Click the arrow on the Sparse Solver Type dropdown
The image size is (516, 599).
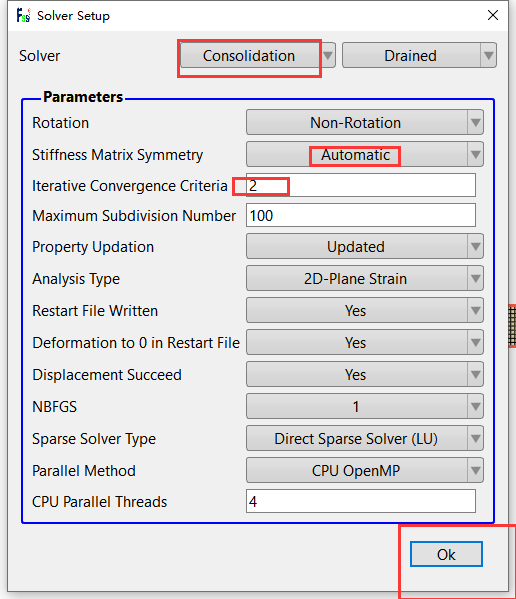(476, 438)
